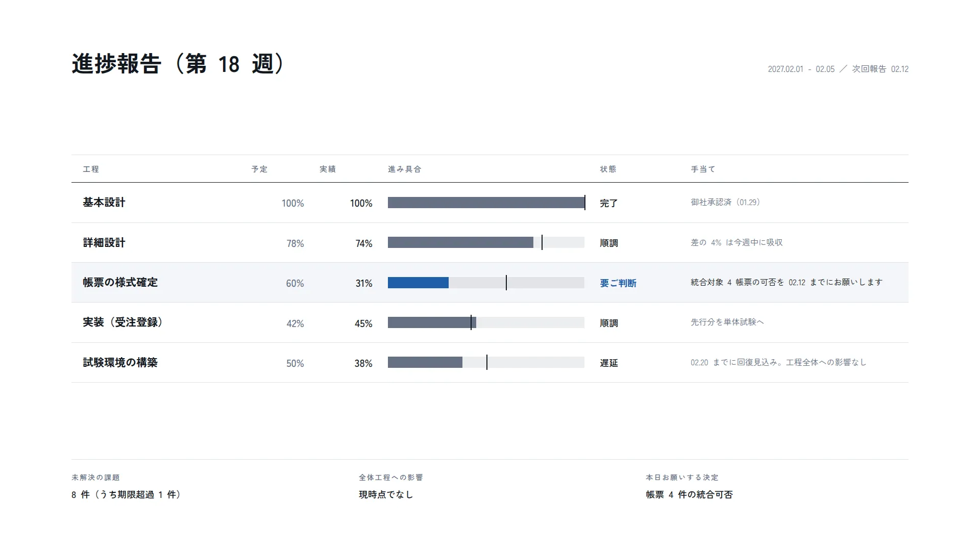This screenshot has width=980, height=551.
Task: Select the 工程 column header
Action: tap(91, 169)
